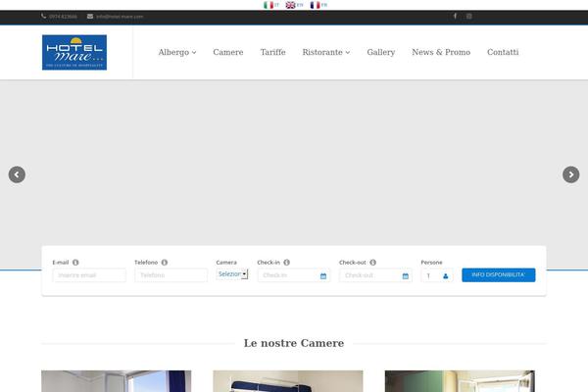
Task: Click the 'Le nostre Camere' heading
Action: pyautogui.click(x=294, y=343)
